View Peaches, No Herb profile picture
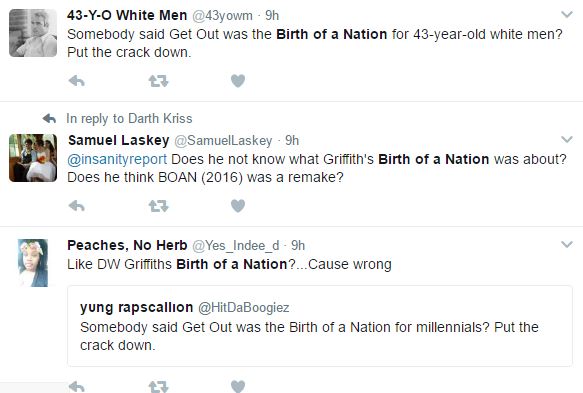The image size is (583, 393). [x=33, y=263]
